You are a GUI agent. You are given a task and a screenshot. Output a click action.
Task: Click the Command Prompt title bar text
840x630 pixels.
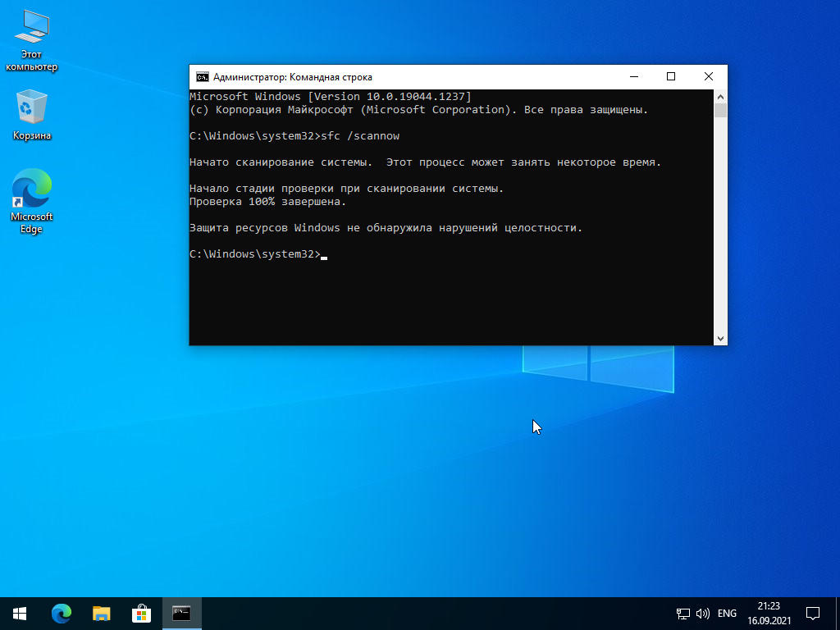293,77
